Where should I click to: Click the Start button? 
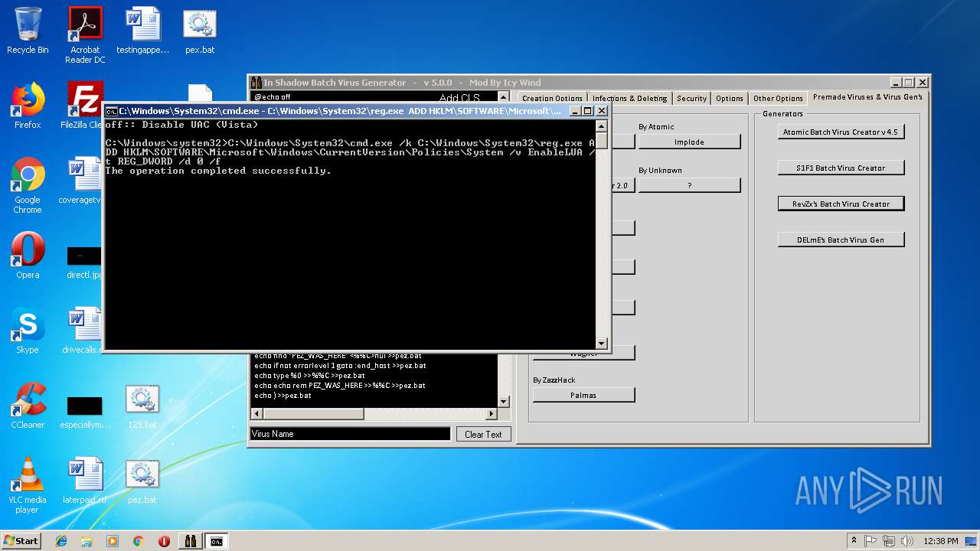pos(21,541)
